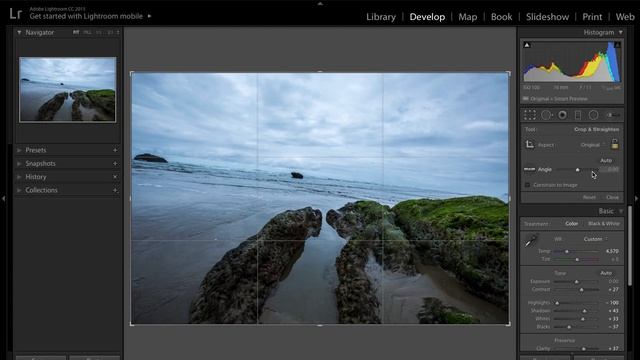This screenshot has height=360, width=640.
Task: Select the Radial Filter tool
Action: 593,115
